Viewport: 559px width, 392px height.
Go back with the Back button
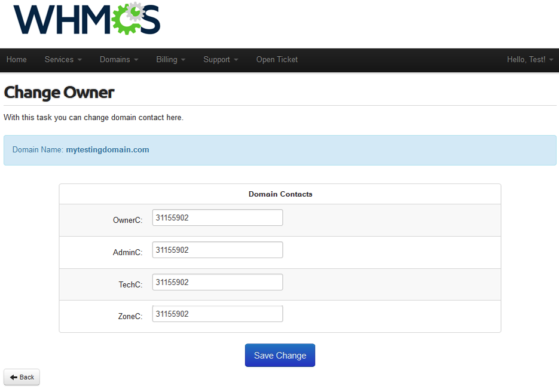pos(22,377)
